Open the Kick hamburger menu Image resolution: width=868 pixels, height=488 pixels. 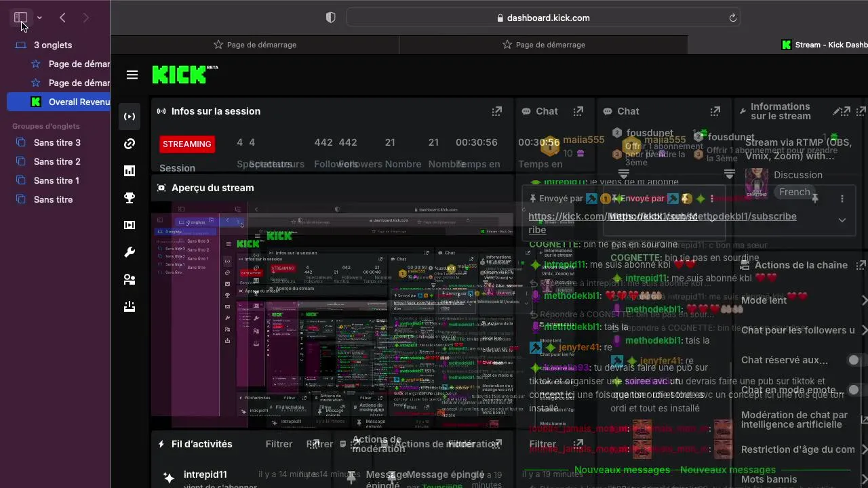point(132,75)
